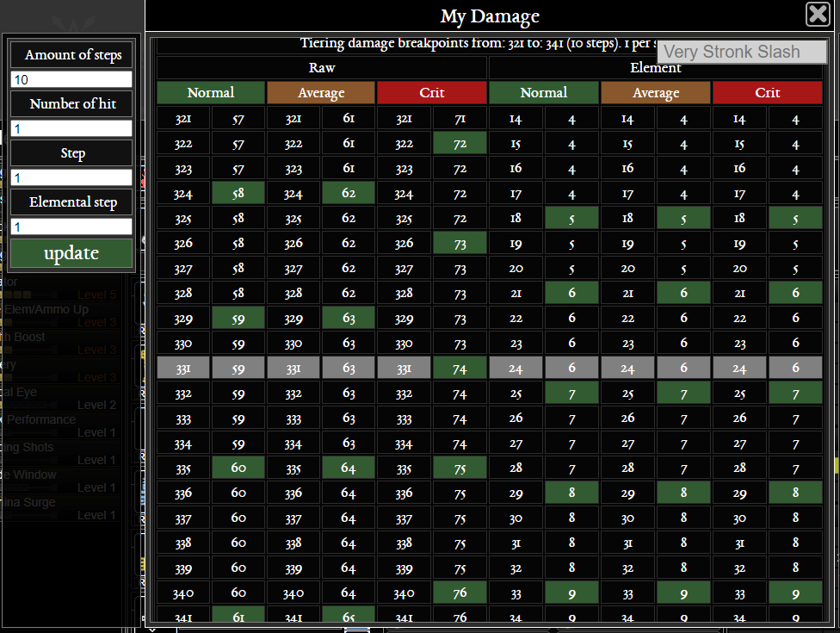Click the 340 cell in Raw Crit column
The image size is (840, 633).
tap(404, 593)
